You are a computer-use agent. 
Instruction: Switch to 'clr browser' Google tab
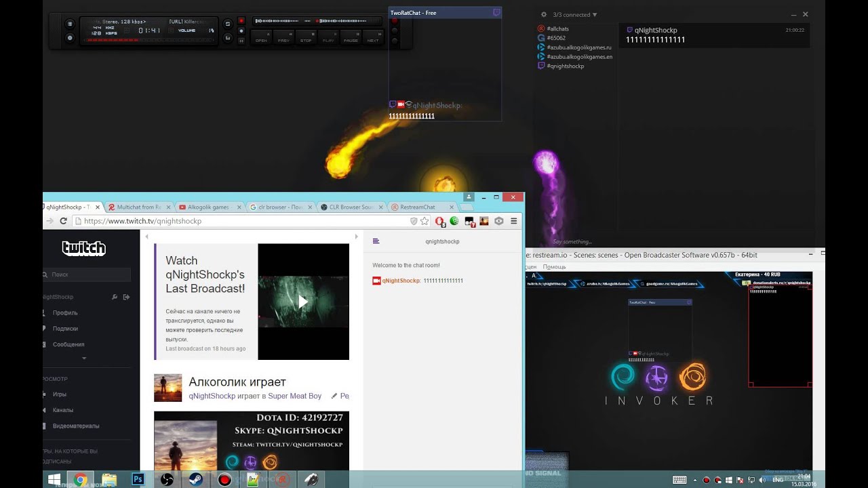pos(279,207)
